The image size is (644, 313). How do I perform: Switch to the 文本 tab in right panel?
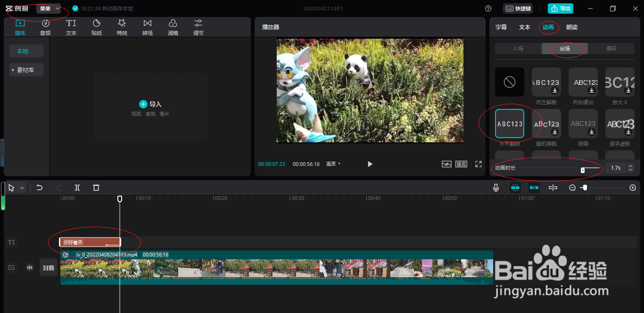pos(525,27)
